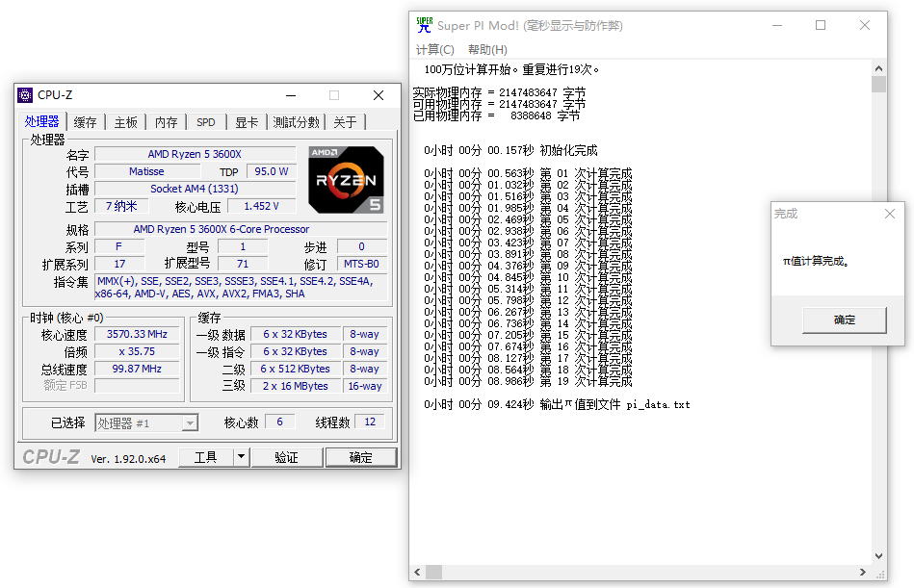Select the SPD tab
The width and height of the screenshot is (914, 588).
(x=206, y=122)
